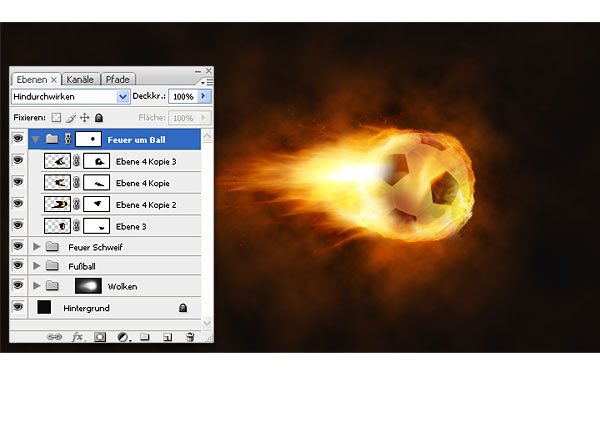This screenshot has width=600, height=427.
Task: Add a layer mask
Action: click(x=100, y=337)
